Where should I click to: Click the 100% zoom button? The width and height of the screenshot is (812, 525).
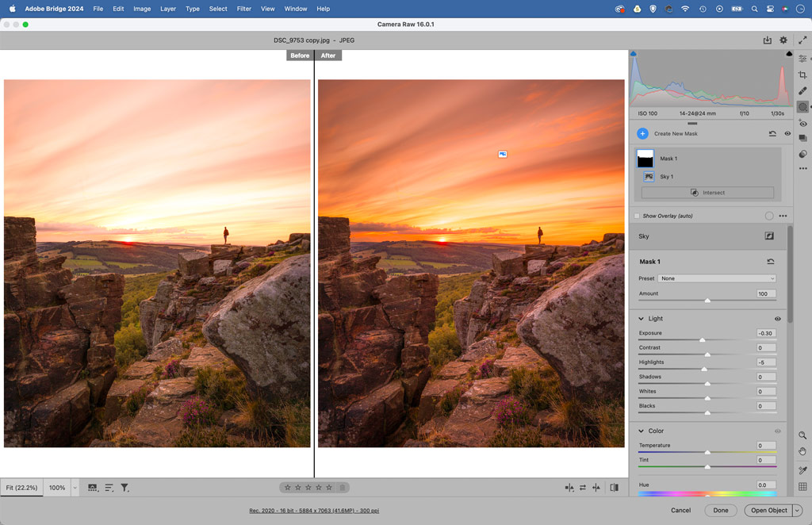(x=57, y=488)
